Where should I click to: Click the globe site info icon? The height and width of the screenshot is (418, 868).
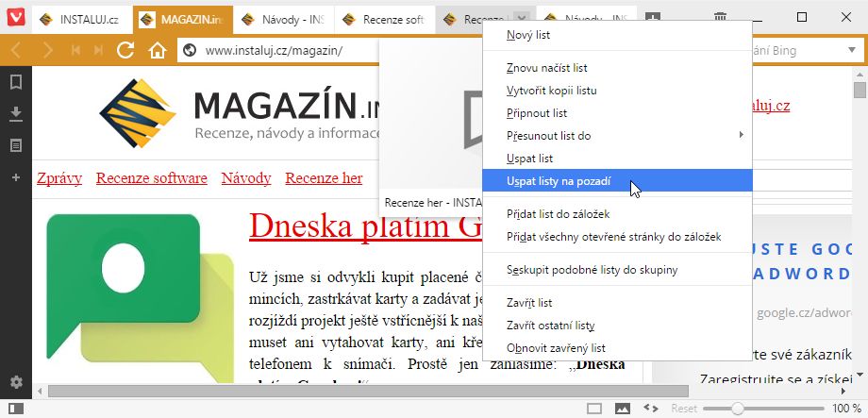click(x=190, y=50)
